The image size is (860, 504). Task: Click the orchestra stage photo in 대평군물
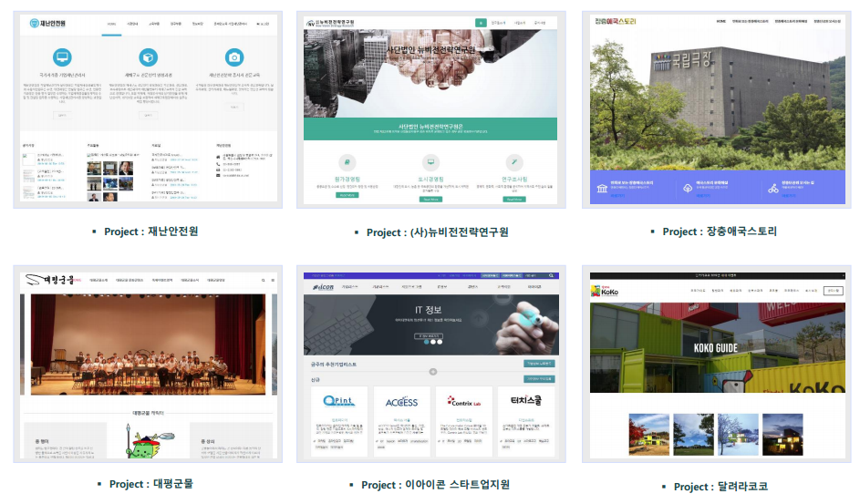[x=148, y=345]
